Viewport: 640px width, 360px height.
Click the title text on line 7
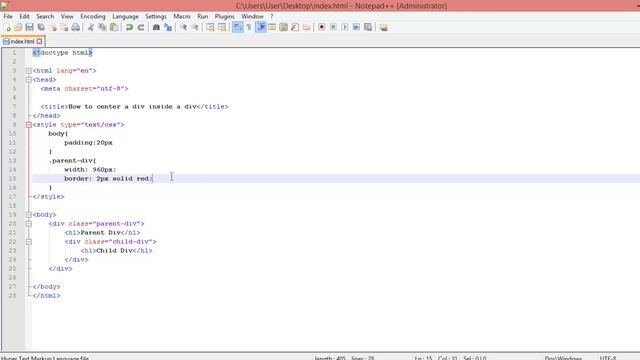click(132, 107)
